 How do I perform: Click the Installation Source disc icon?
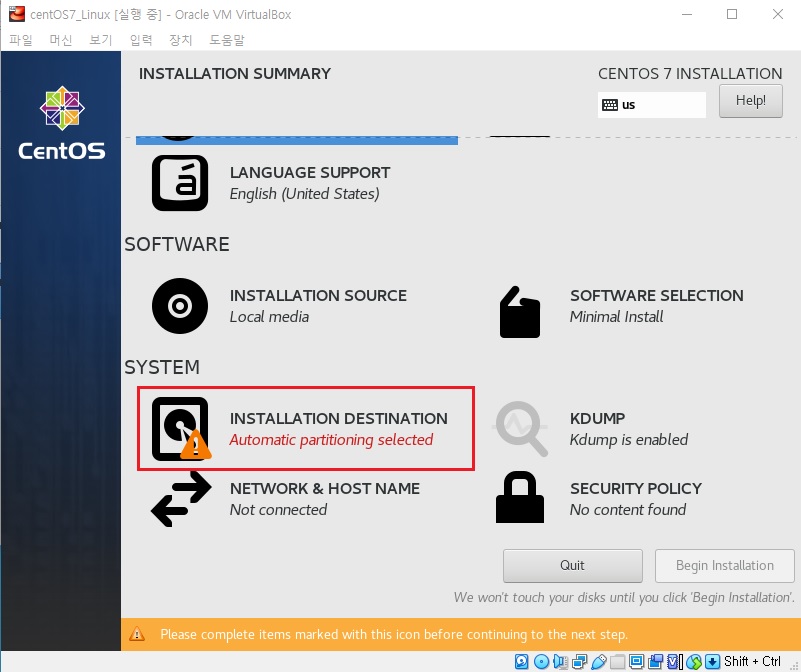pos(180,306)
